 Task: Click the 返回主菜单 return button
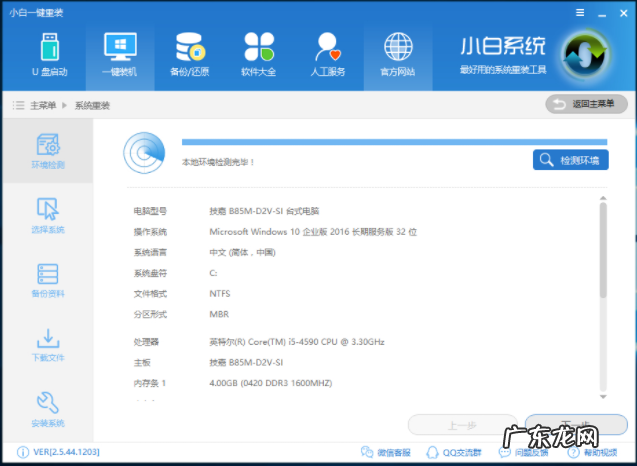coord(586,104)
